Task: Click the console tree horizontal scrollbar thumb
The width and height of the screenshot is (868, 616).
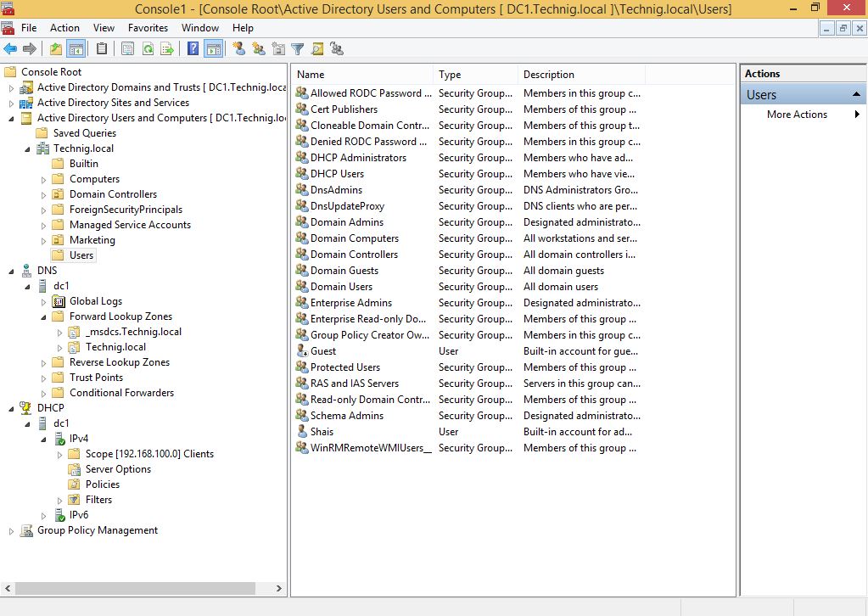Action: click(x=135, y=588)
